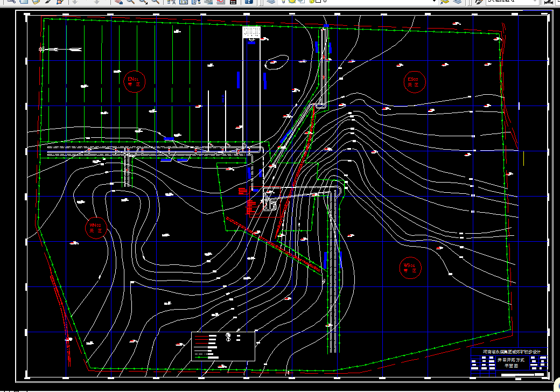Open the DesignCenter icon
The height and width of the screenshot is (392, 560).
coord(184,2)
